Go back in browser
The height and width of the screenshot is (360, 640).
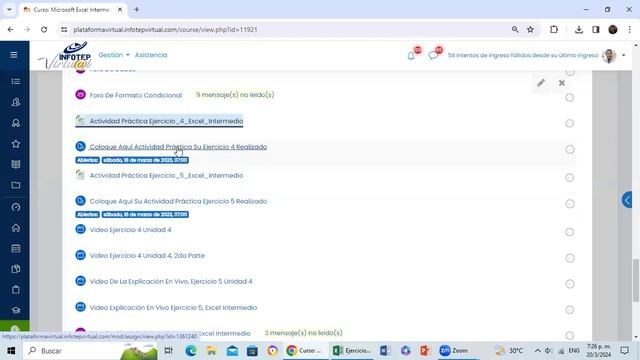[11, 29]
